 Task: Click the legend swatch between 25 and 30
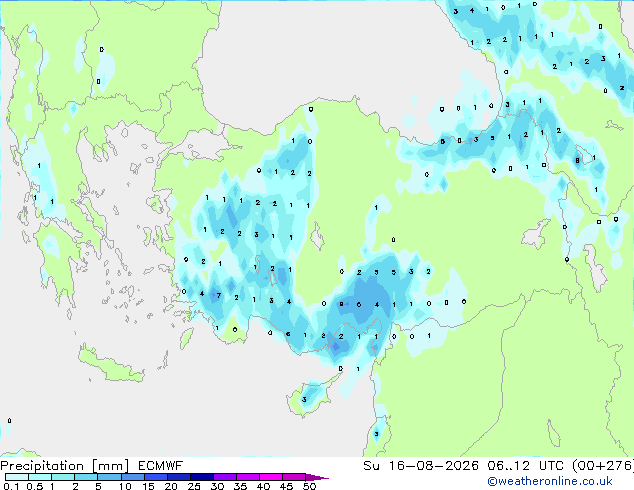[x=202, y=477]
